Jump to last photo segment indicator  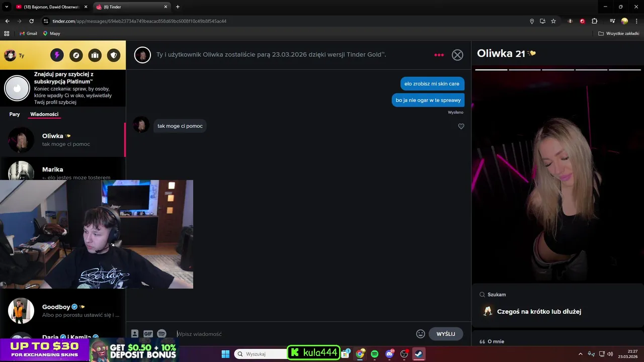[x=624, y=69]
